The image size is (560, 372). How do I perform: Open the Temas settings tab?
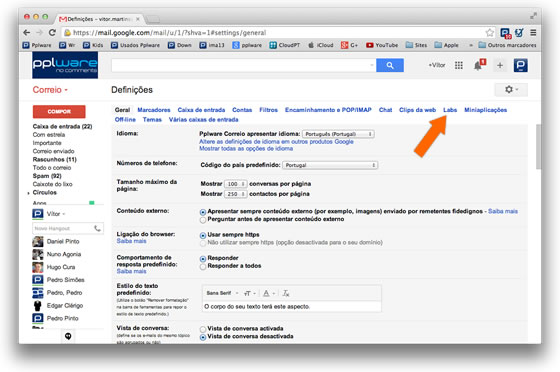(152, 120)
